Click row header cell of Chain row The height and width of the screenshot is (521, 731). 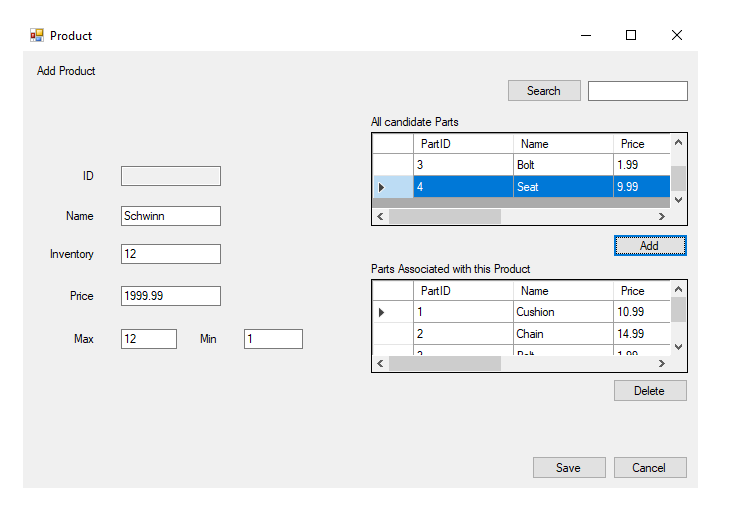tap(393, 334)
